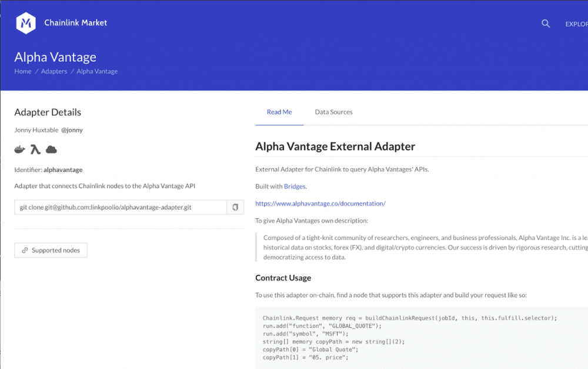Click the Chainlink Market hexagon logo
The width and height of the screenshot is (588, 369).
coord(25,23)
